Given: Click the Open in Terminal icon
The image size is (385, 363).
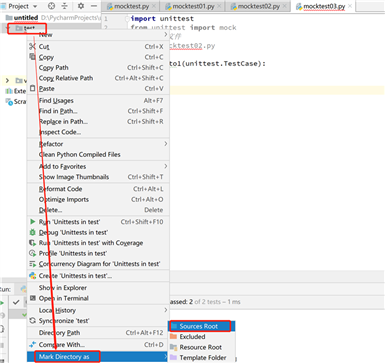Looking at the screenshot, I should pos(32,298).
